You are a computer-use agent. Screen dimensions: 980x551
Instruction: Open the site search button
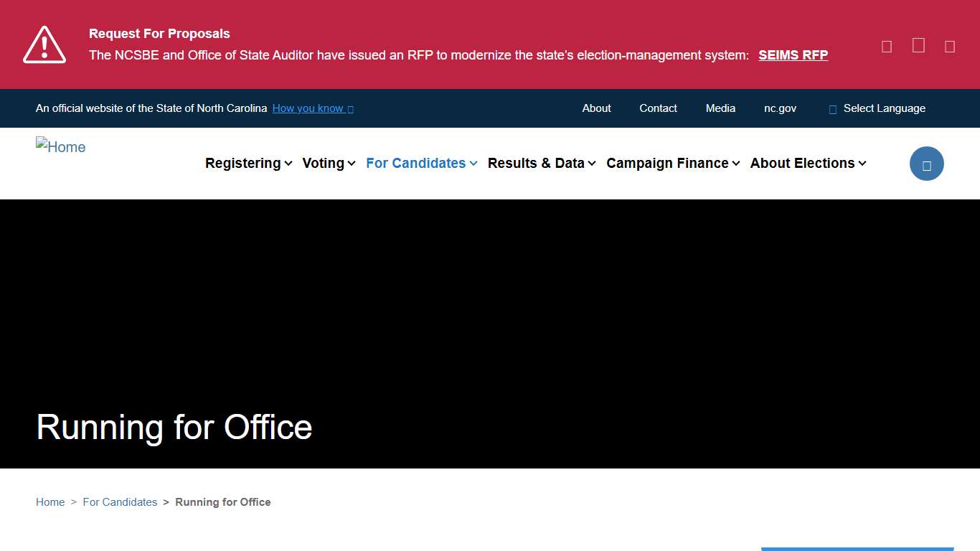[x=926, y=164]
